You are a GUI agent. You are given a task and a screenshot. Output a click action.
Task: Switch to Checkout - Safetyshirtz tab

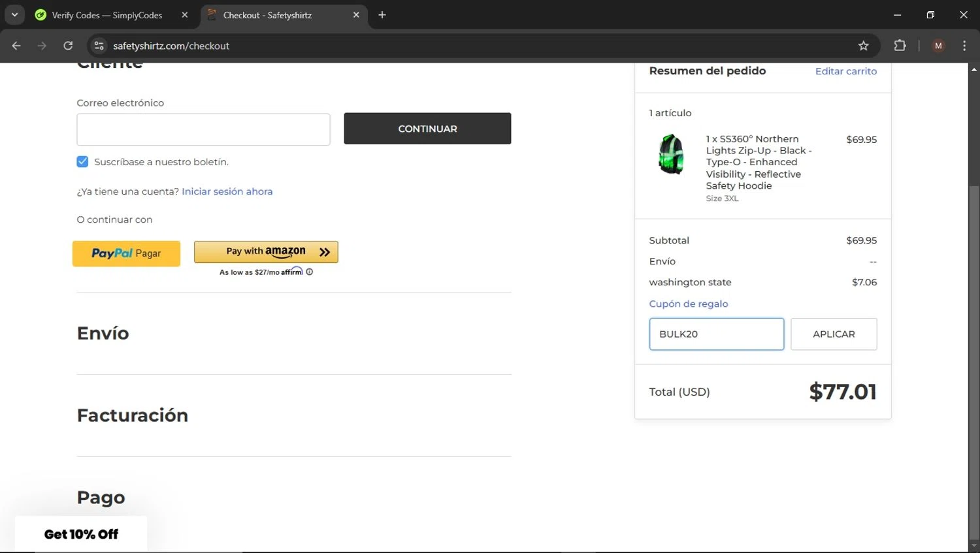267,15
